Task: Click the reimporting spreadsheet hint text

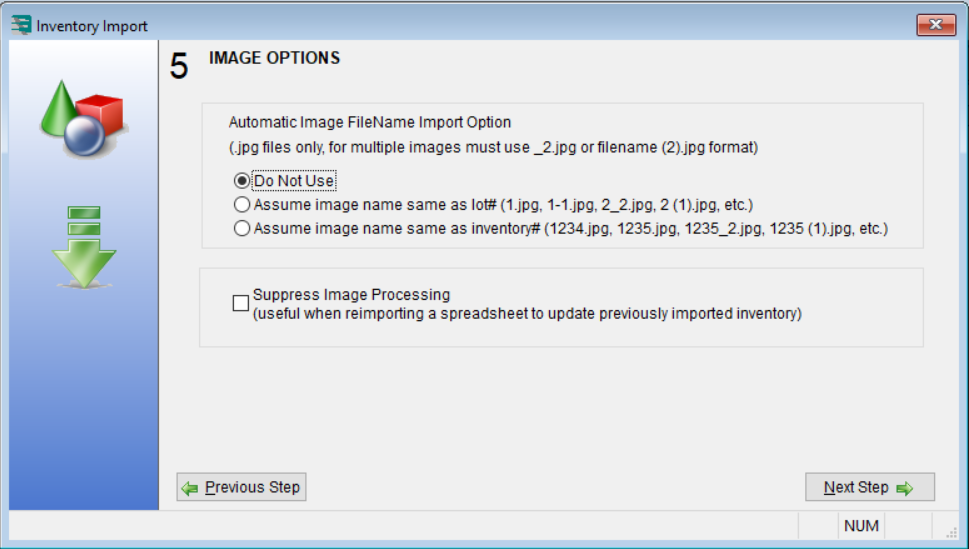Action: click(x=527, y=314)
